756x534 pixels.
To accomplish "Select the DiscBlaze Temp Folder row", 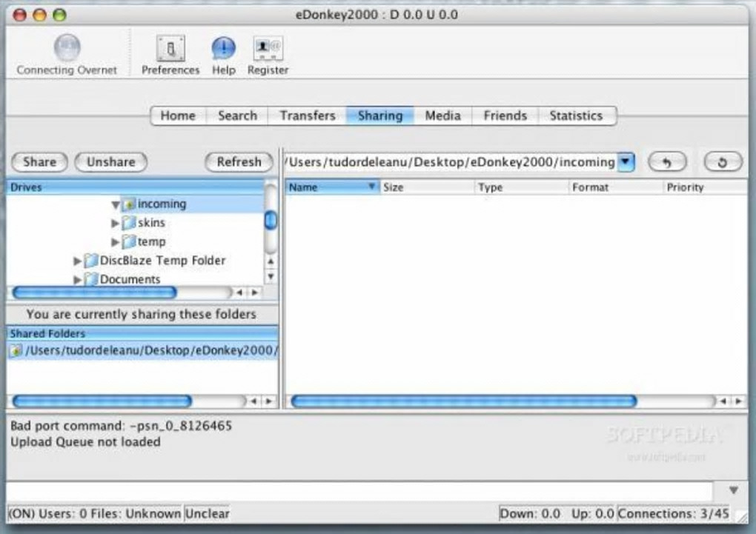I will tap(136, 261).
